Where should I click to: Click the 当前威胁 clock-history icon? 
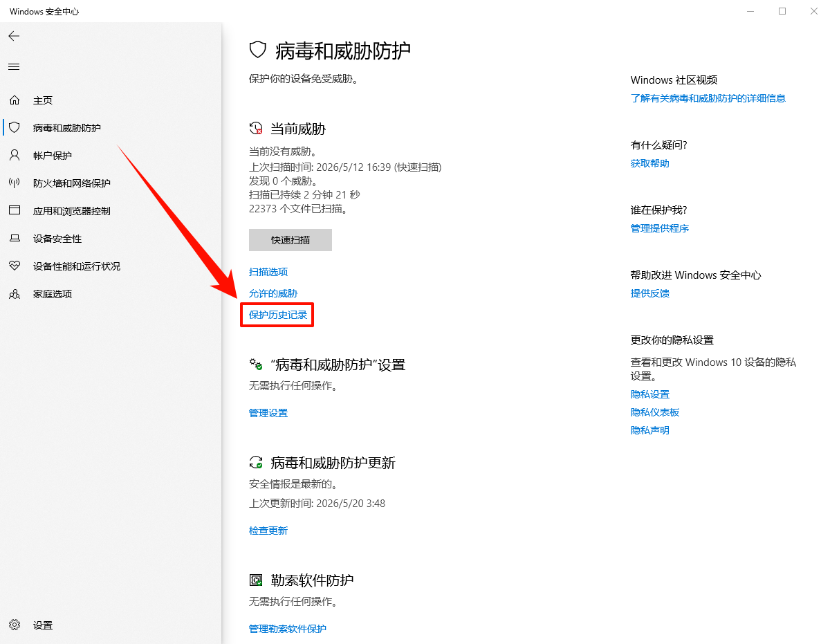pos(256,128)
